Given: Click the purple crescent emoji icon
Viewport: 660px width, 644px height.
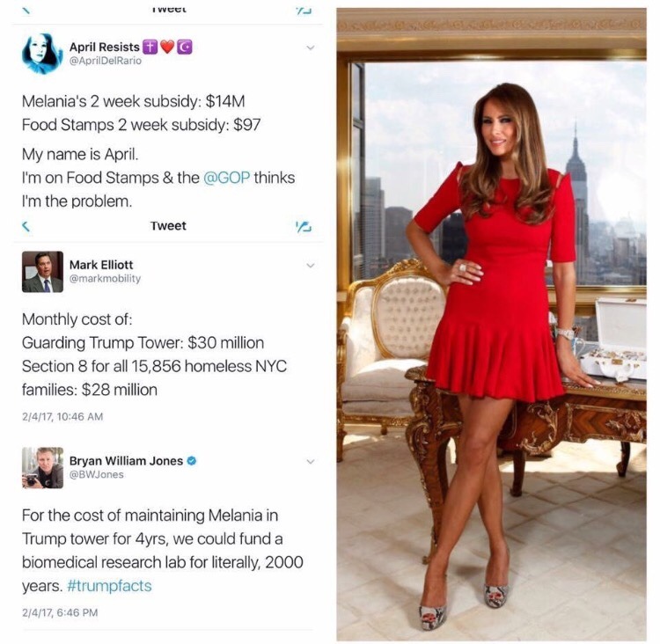Looking at the screenshot, I should 185,48.
